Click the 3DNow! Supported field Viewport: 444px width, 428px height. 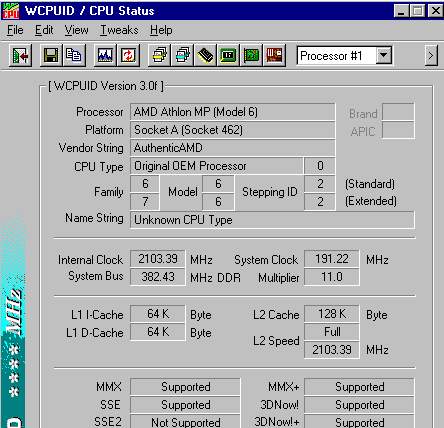tap(359, 405)
